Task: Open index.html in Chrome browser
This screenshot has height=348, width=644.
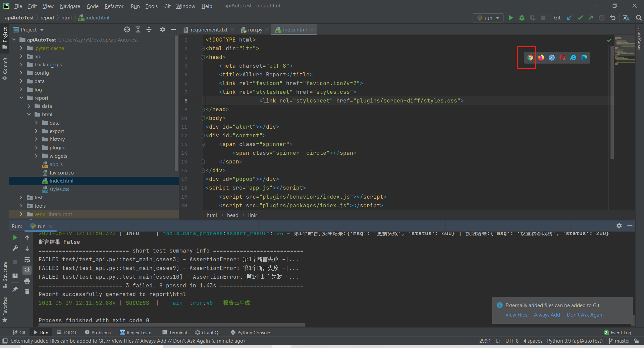Action: pos(530,58)
